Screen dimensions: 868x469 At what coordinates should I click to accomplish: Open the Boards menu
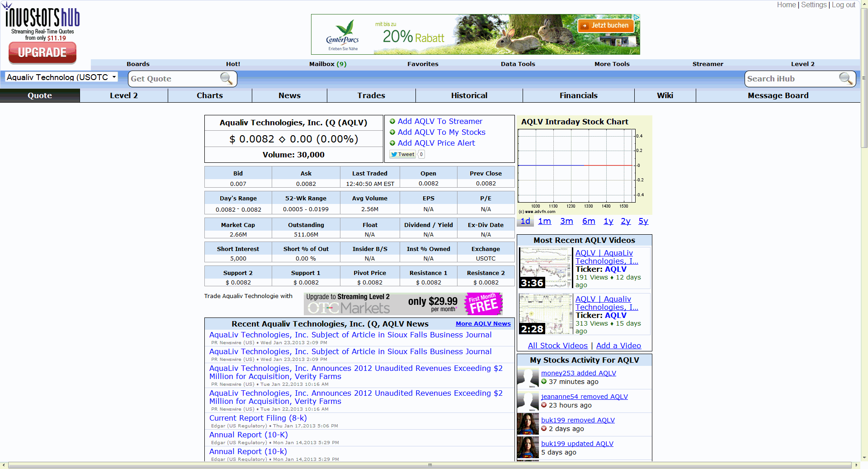click(x=138, y=64)
